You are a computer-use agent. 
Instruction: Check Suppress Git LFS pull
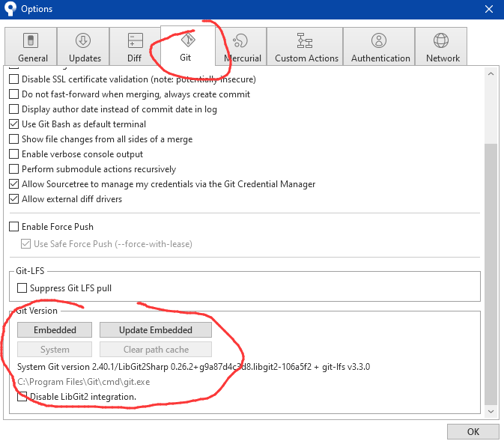[22, 288]
